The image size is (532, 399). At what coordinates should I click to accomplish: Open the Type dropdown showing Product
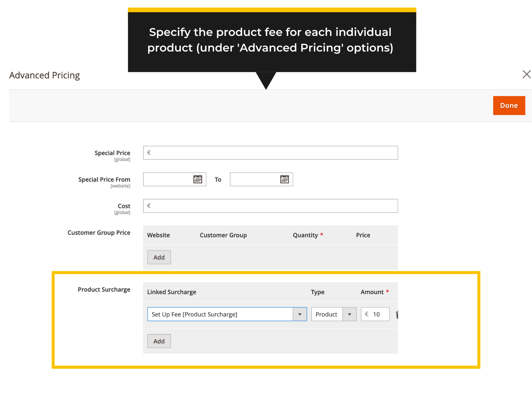349,314
